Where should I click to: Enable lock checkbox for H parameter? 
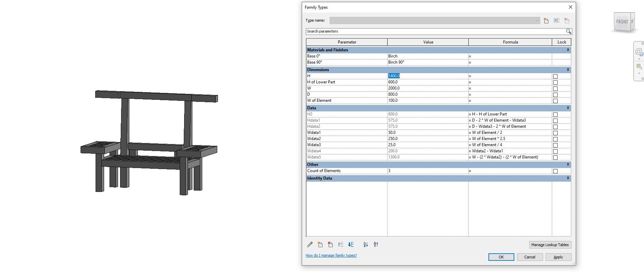click(x=555, y=76)
